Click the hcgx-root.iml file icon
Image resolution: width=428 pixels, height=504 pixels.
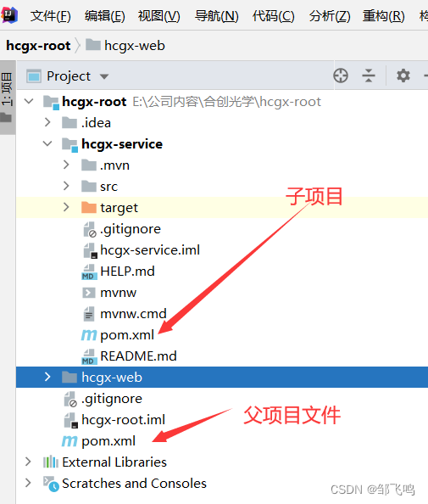pos(70,421)
